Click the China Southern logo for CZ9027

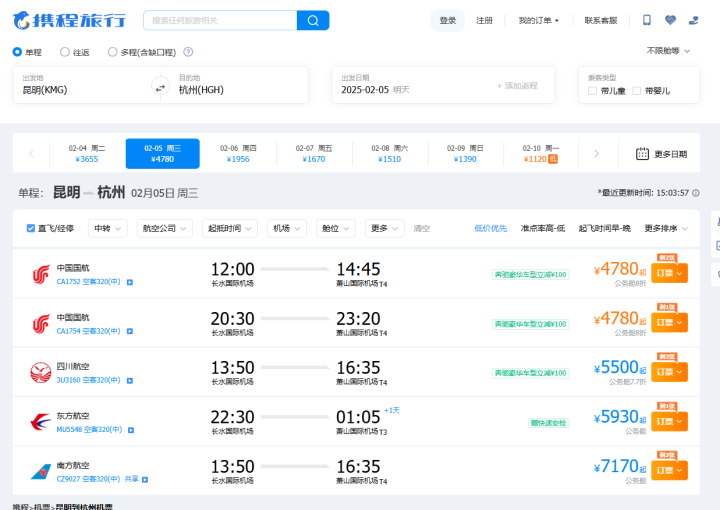(x=41, y=471)
